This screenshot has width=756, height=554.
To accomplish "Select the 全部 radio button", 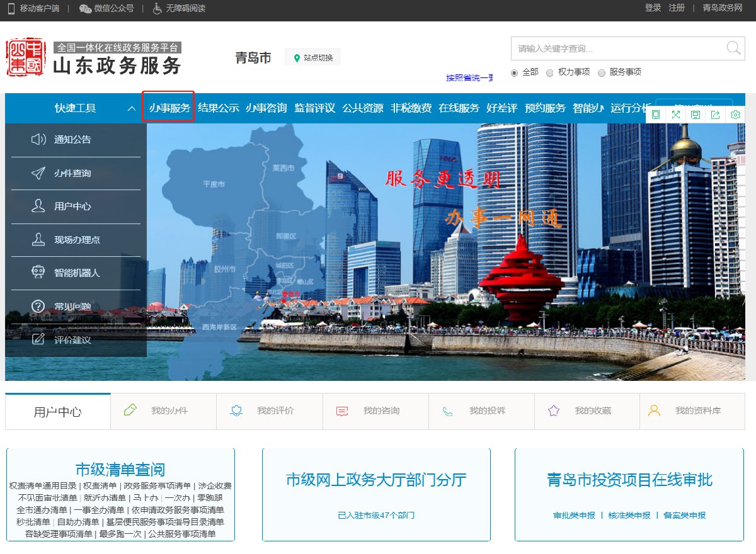I will 514,72.
